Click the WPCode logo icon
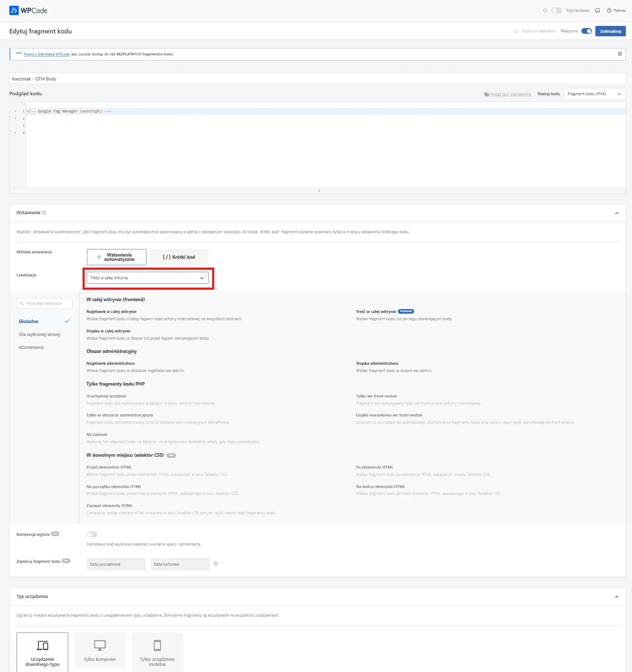632x672 pixels. 14,10
